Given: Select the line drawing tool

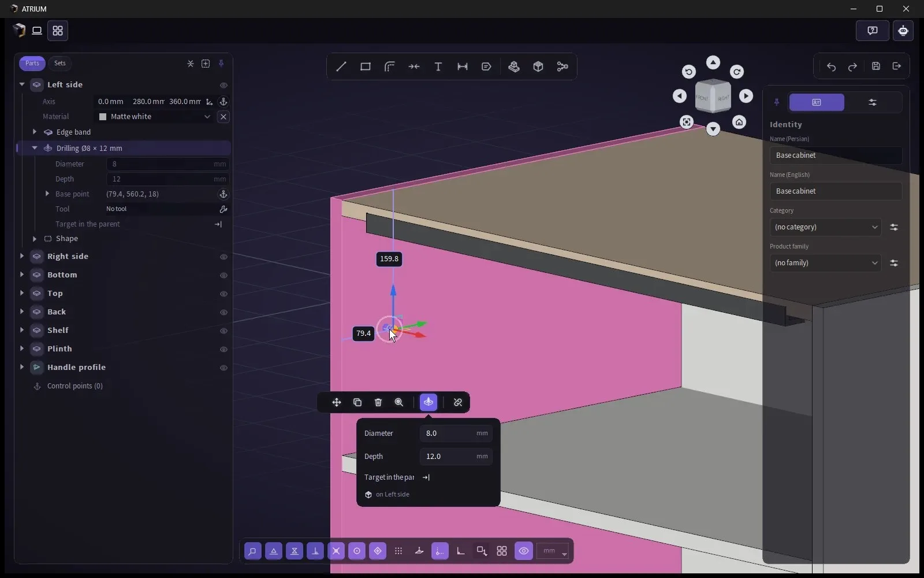Looking at the screenshot, I should click(x=341, y=66).
